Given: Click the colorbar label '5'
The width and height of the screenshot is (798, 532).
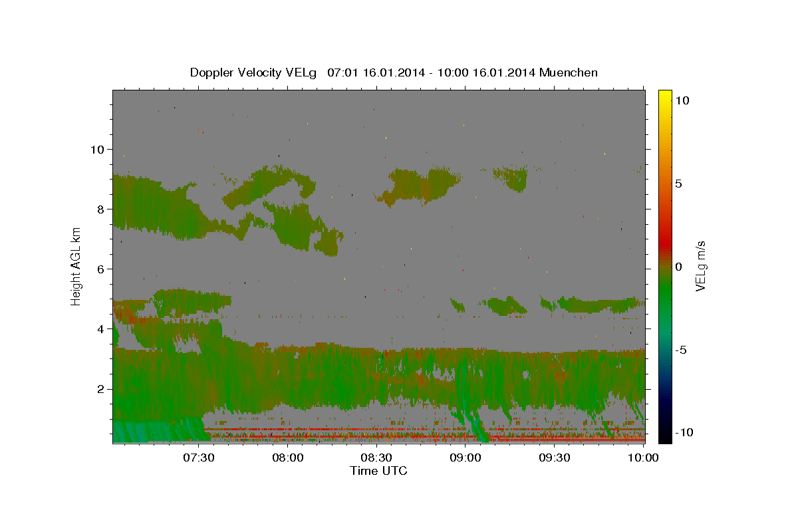Looking at the screenshot, I should (x=678, y=183).
